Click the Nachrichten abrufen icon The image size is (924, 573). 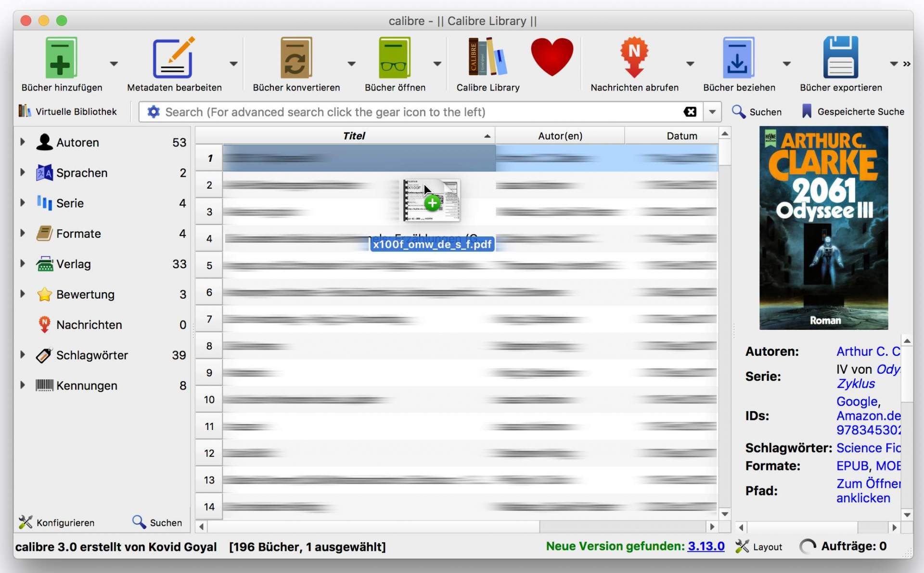click(x=634, y=57)
